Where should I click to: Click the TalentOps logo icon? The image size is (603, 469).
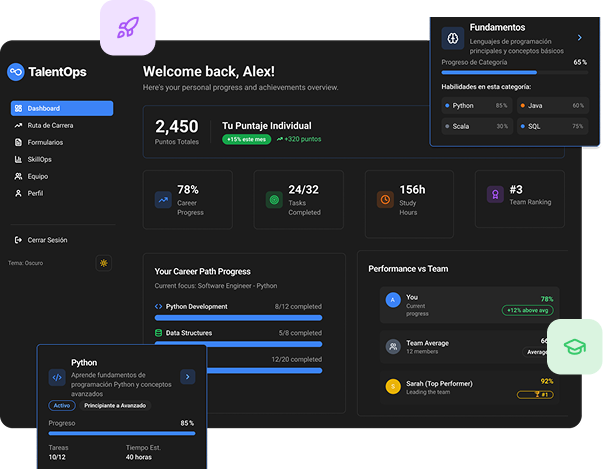(15, 71)
